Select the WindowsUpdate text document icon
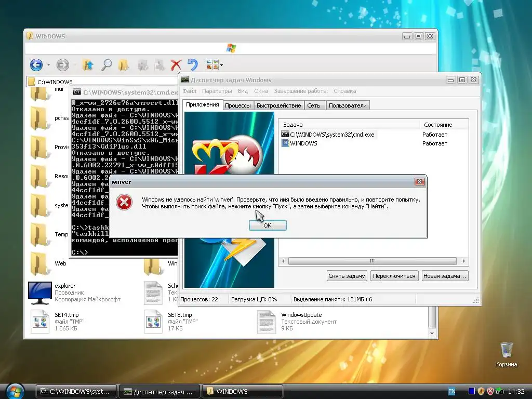The width and height of the screenshot is (532, 399). [x=267, y=322]
